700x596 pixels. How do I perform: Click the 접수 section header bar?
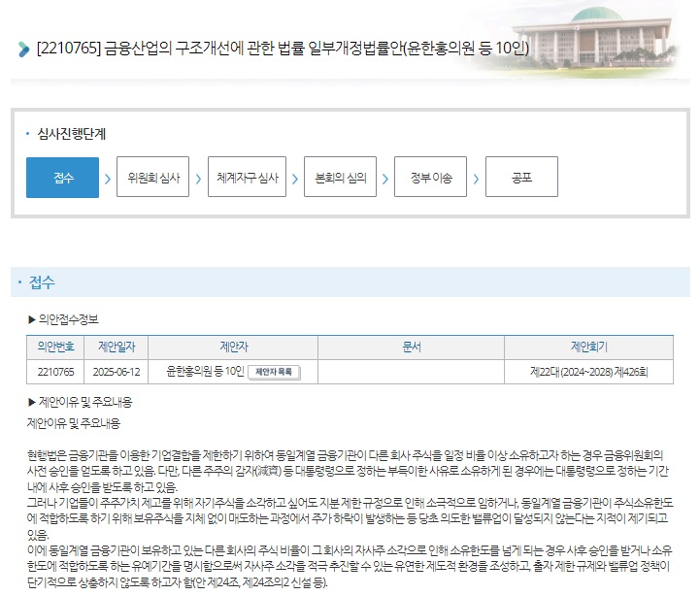coord(350,282)
